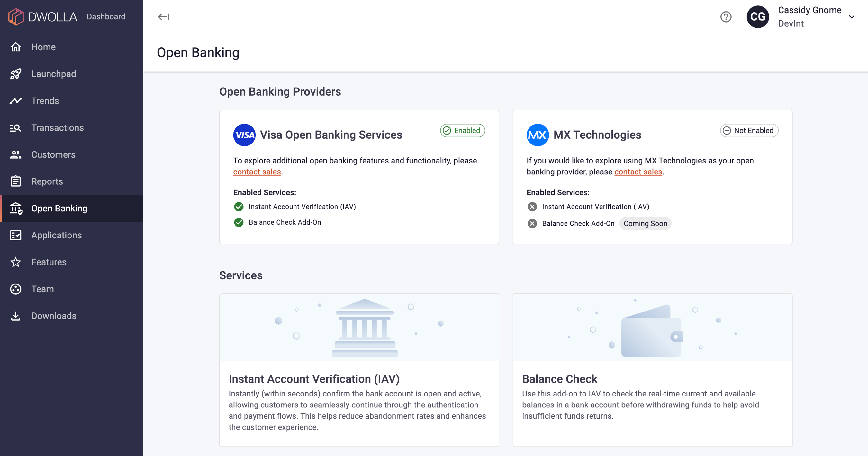This screenshot has width=868, height=456.
Task: Click the Features star icon
Action: pos(15,262)
